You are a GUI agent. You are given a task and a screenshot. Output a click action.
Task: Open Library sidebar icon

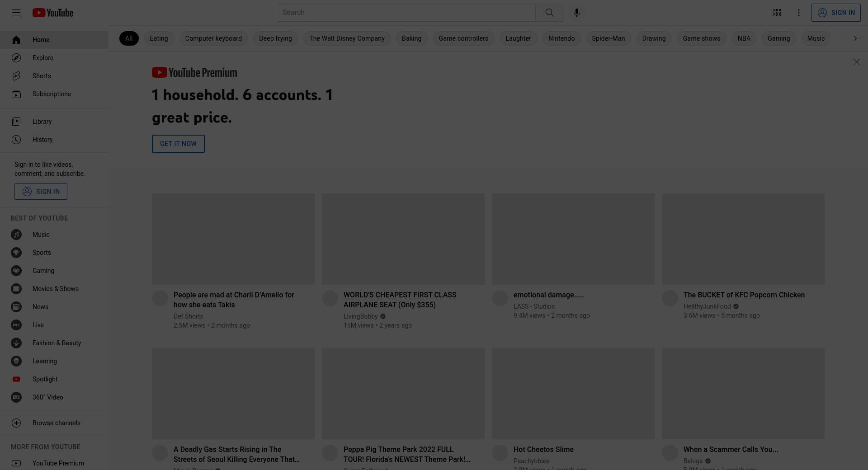[x=16, y=122]
